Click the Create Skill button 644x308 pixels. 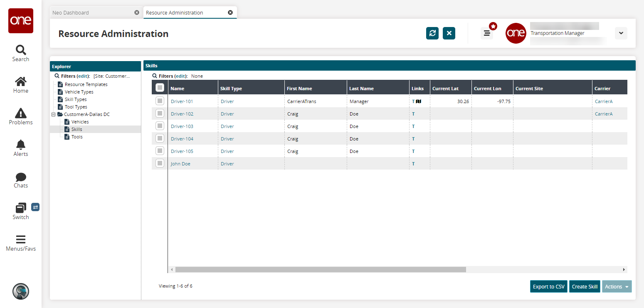click(x=585, y=286)
